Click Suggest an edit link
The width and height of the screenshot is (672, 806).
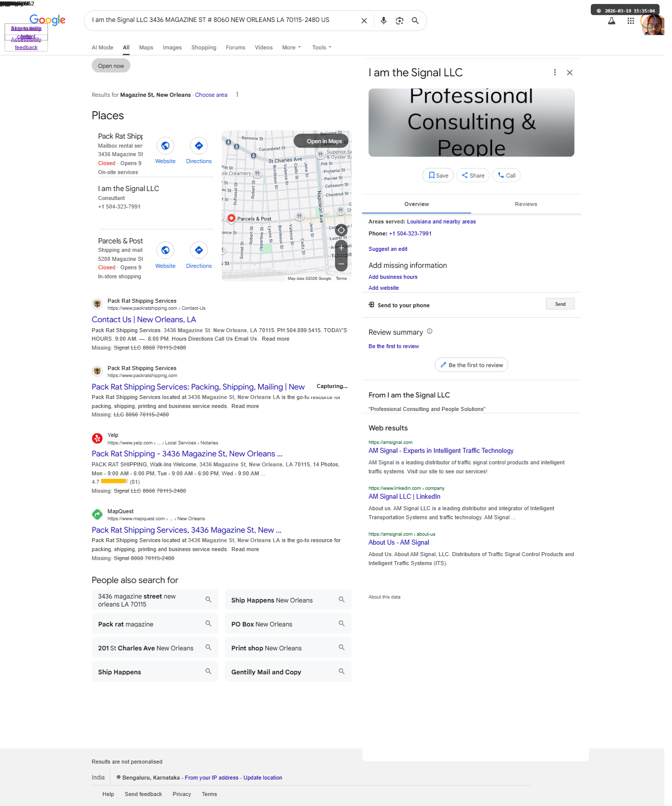point(388,249)
